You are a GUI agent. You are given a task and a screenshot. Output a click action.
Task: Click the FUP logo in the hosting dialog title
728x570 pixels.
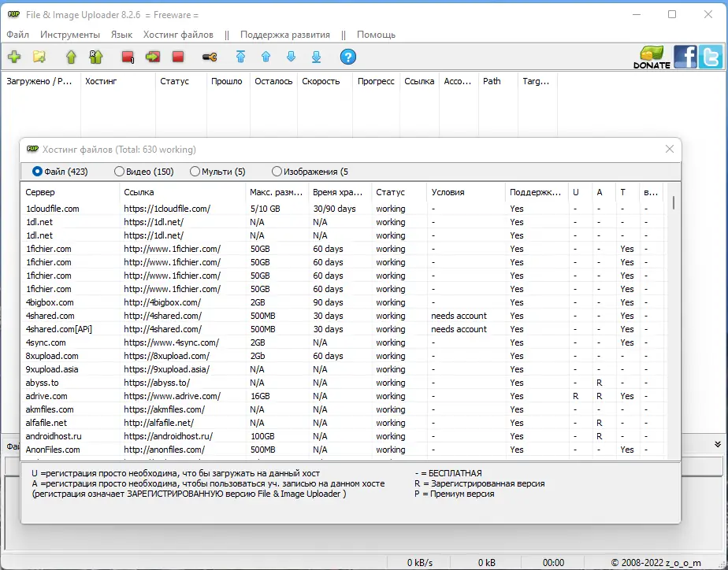(x=32, y=149)
